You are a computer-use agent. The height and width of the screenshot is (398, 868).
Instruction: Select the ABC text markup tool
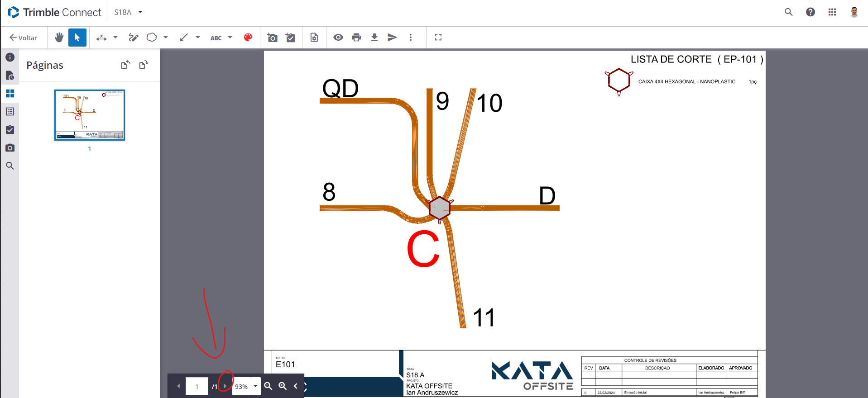[x=216, y=38]
